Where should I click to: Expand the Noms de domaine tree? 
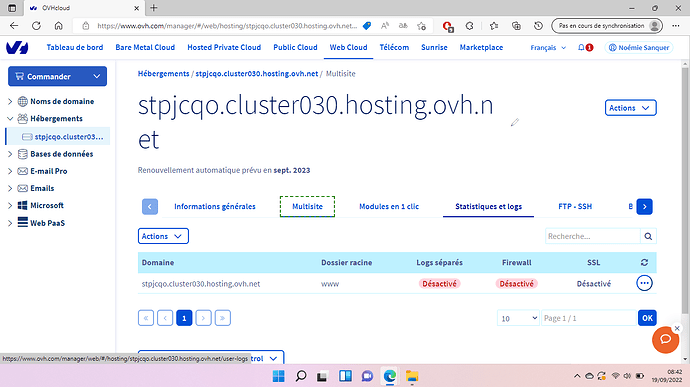click(x=10, y=101)
